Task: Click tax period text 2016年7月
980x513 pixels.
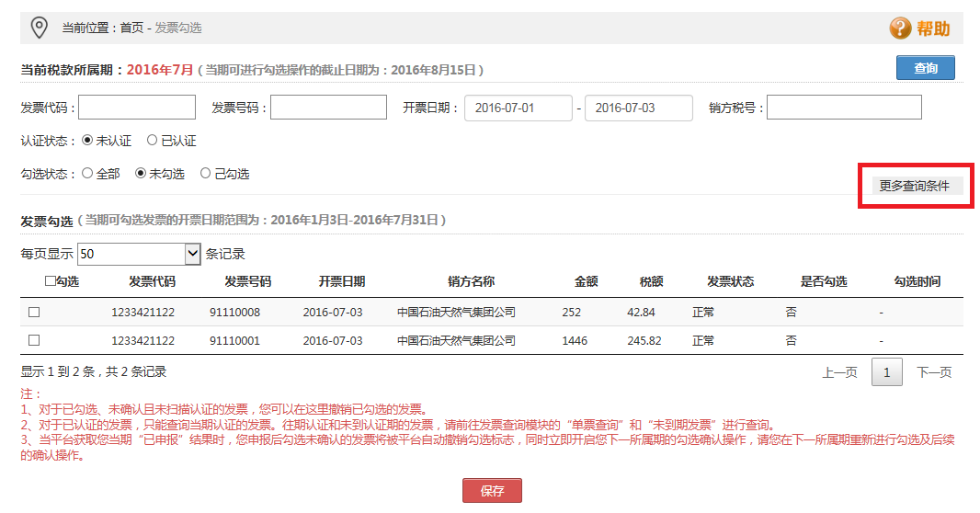Action: [160, 70]
